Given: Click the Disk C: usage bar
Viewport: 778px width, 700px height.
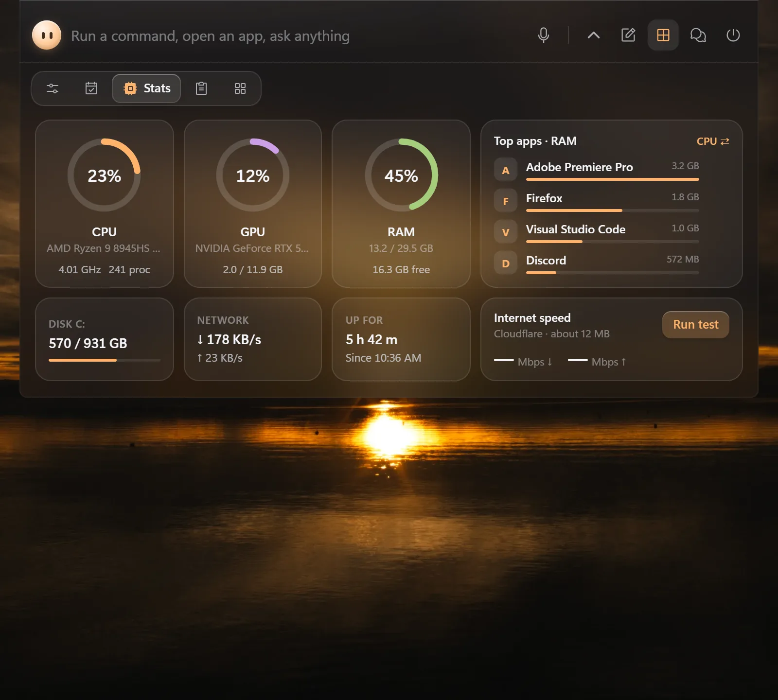Looking at the screenshot, I should [105, 360].
